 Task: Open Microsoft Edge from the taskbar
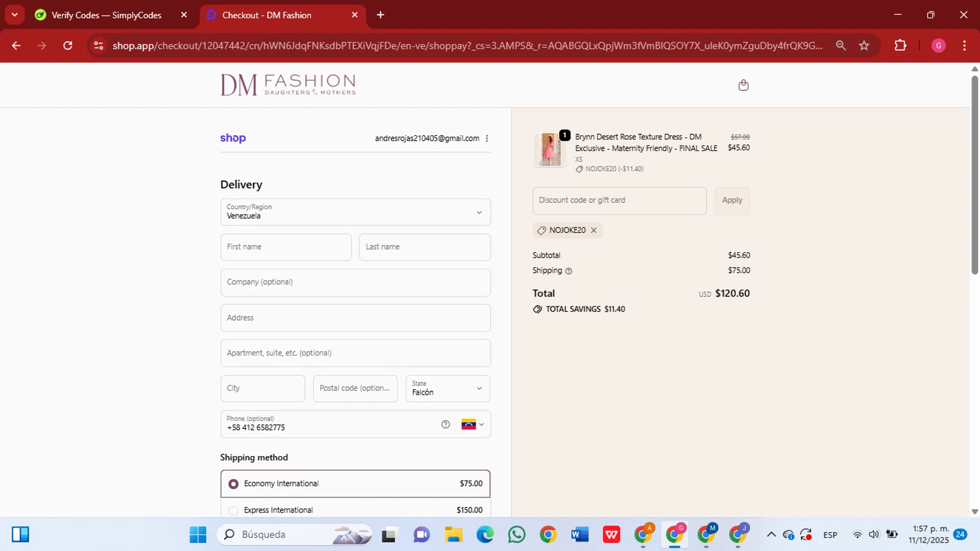(x=485, y=535)
